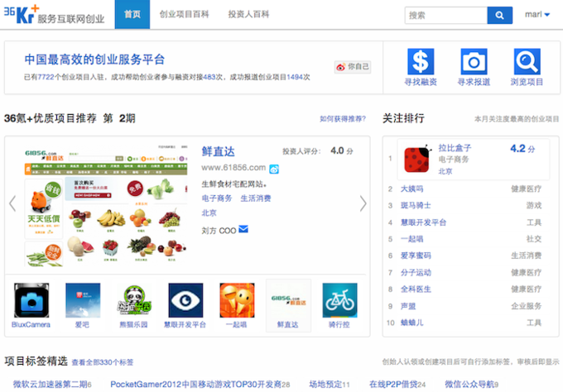Select the 骑行控 bicycle icon
The image size is (563, 392).
pyautogui.click(x=339, y=300)
